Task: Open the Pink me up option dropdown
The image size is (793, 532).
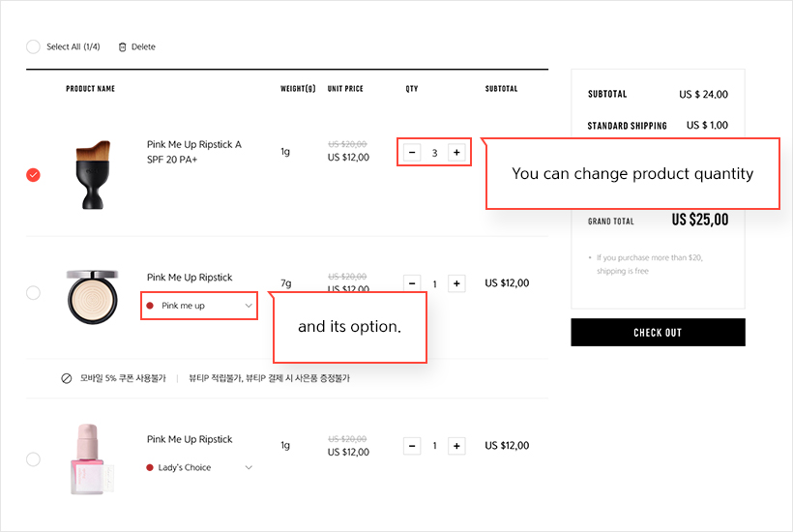Action: 199,306
